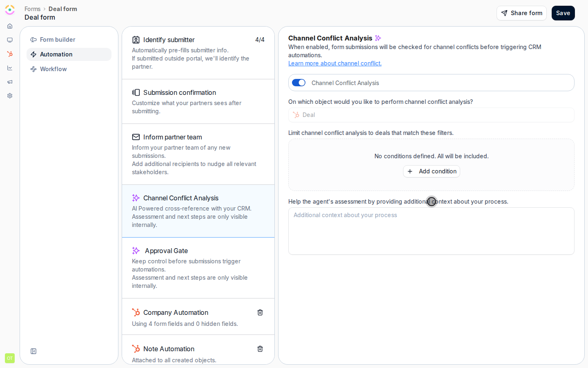Focus the additional context text area
This screenshot has height=368, width=588.
pos(431,231)
